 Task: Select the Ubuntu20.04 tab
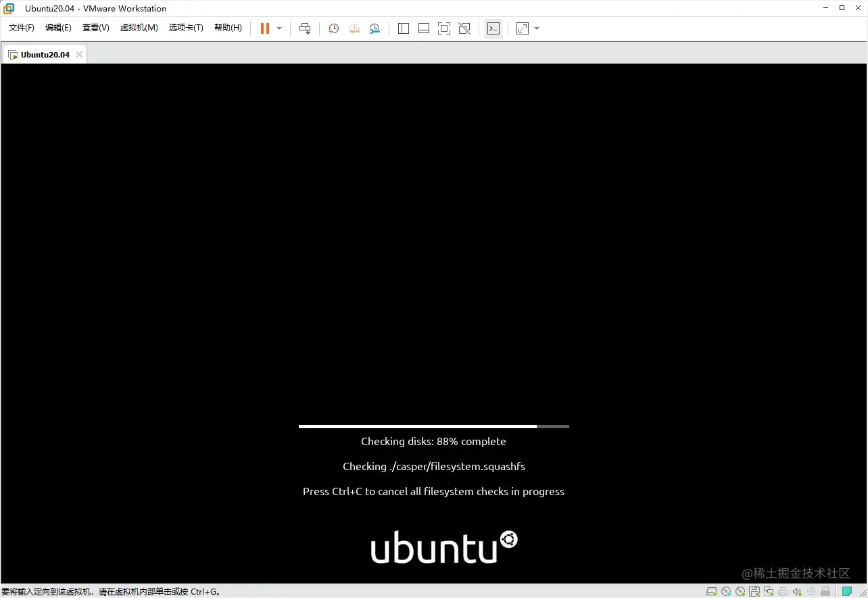pyautogui.click(x=45, y=55)
